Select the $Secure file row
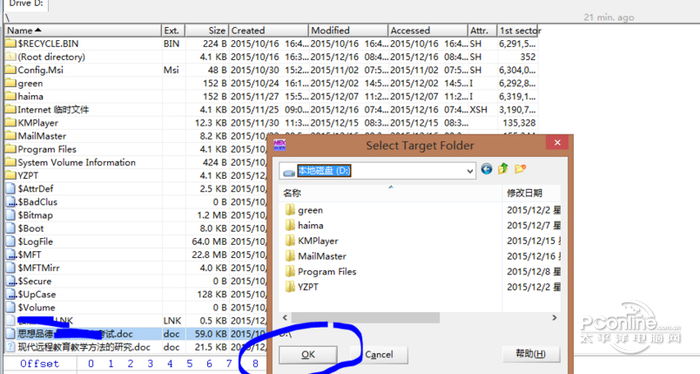 click(135, 281)
